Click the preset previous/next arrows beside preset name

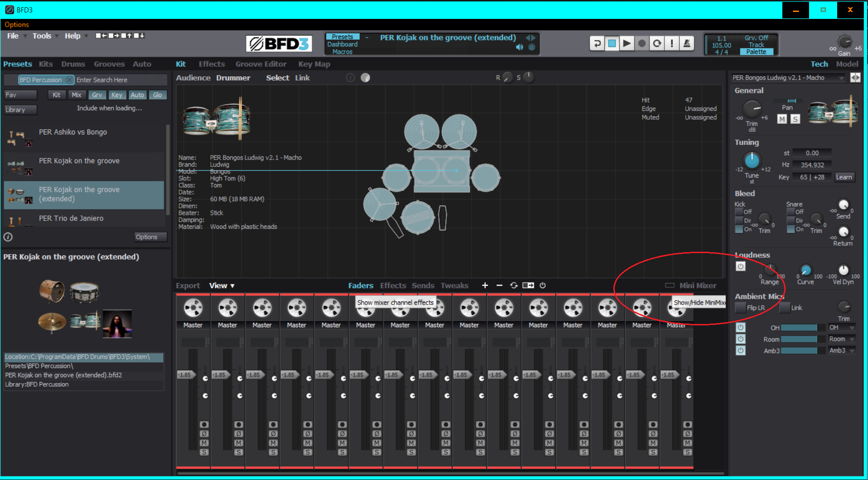click(x=530, y=38)
